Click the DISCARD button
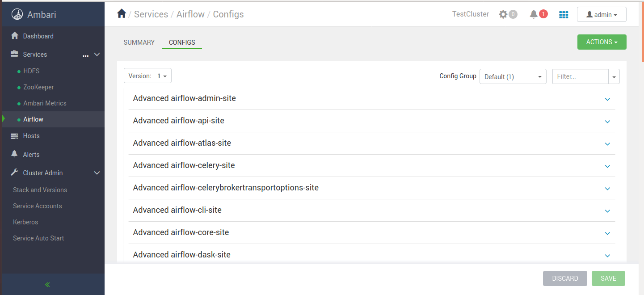The width and height of the screenshot is (644, 295). click(565, 278)
